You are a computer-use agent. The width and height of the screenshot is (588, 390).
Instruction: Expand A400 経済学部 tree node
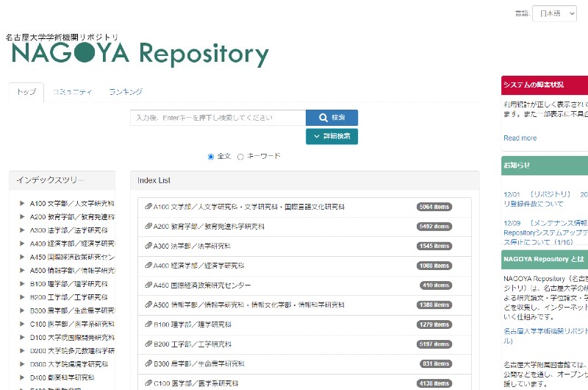coord(22,244)
